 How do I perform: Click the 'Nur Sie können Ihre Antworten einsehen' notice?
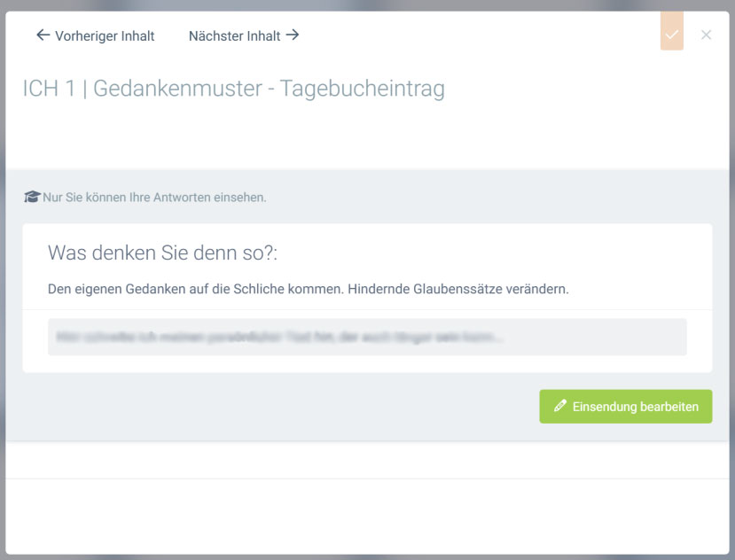click(x=154, y=198)
